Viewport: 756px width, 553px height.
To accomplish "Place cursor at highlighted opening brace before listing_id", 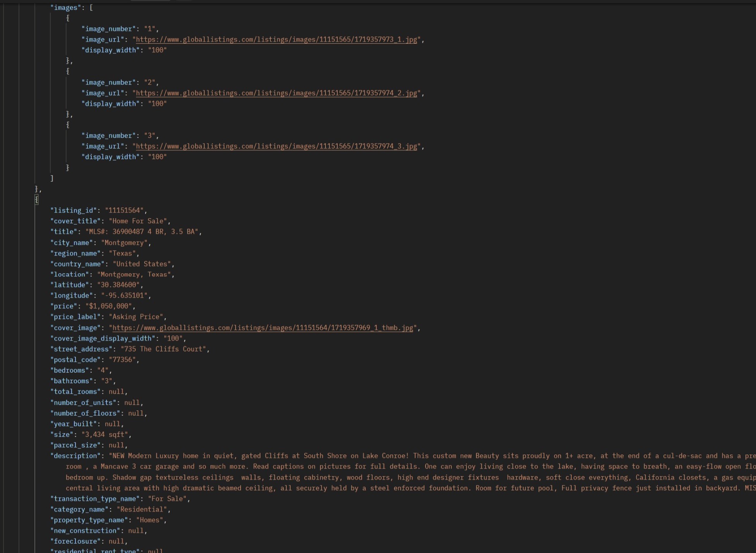I will 37,200.
